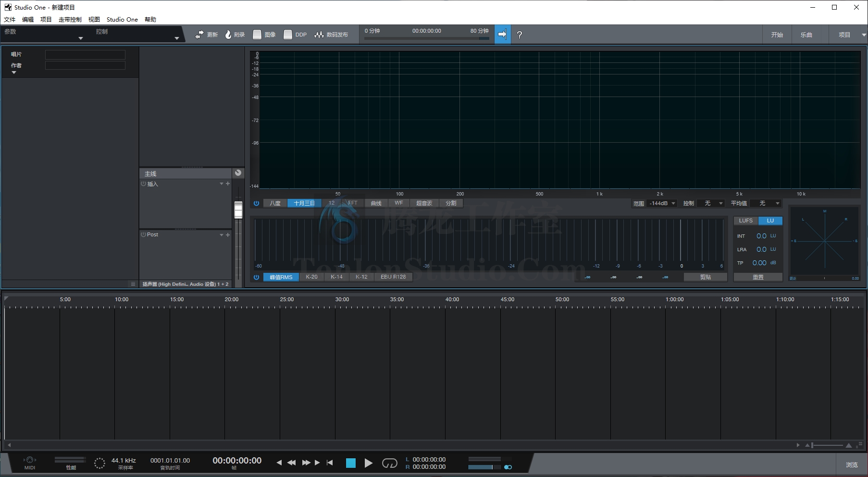
Task: Toggle the level meter power button
Action: (x=256, y=277)
